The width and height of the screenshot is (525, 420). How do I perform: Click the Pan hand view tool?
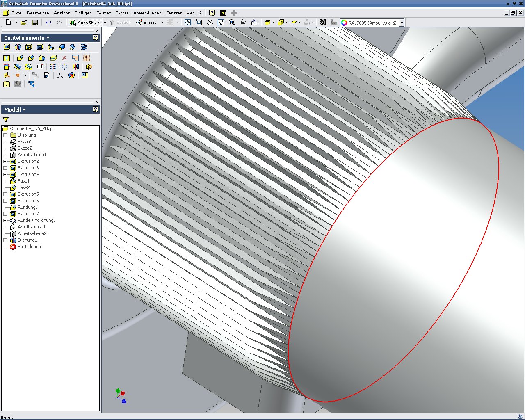[x=221, y=23]
